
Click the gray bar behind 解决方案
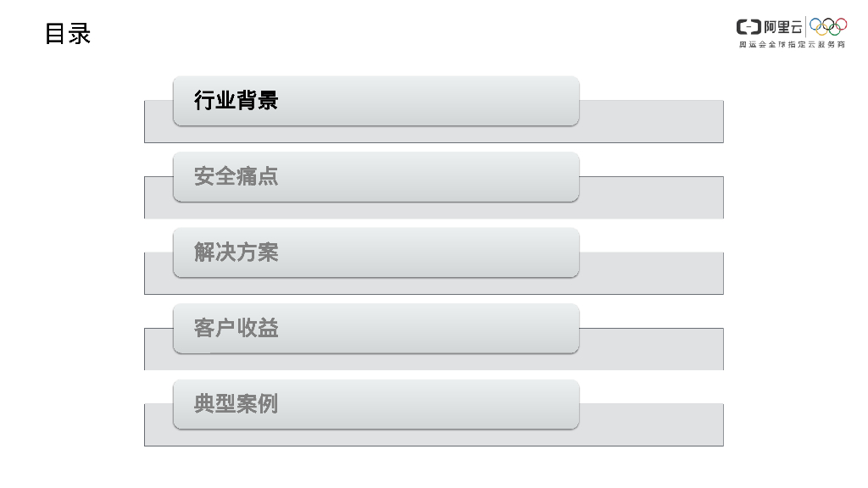tap(651, 273)
